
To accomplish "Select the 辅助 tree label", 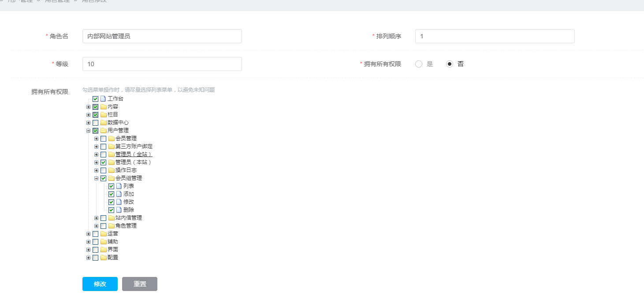I will point(113,242).
